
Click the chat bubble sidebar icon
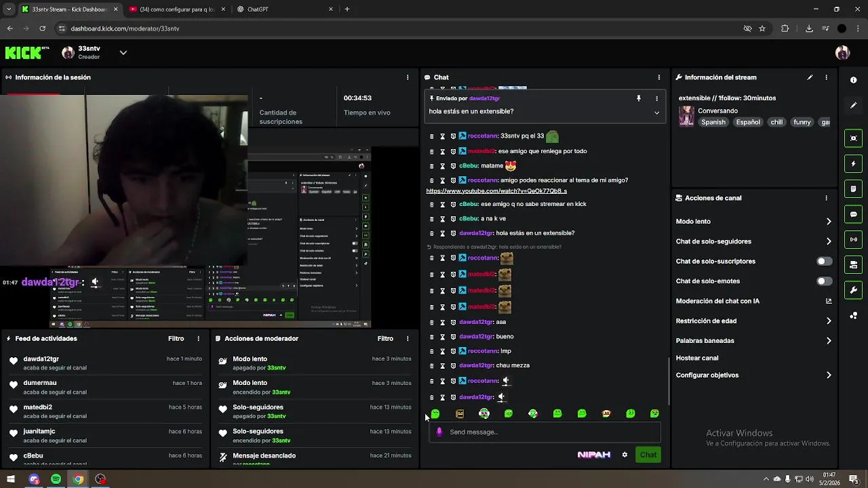coord(853,214)
